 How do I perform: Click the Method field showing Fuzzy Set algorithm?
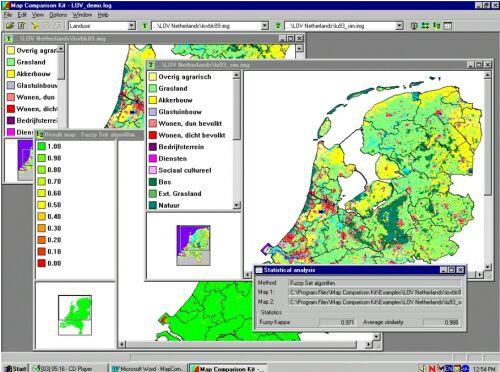[x=375, y=283]
